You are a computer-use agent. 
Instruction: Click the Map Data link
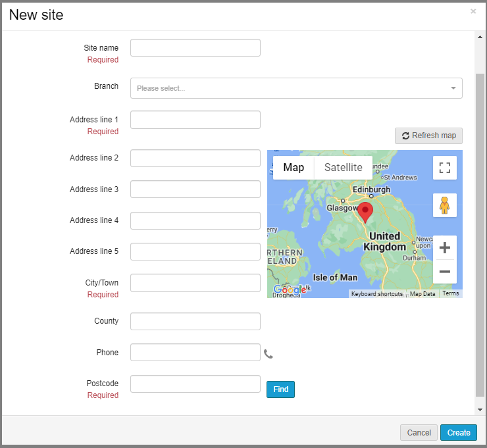coord(423,293)
